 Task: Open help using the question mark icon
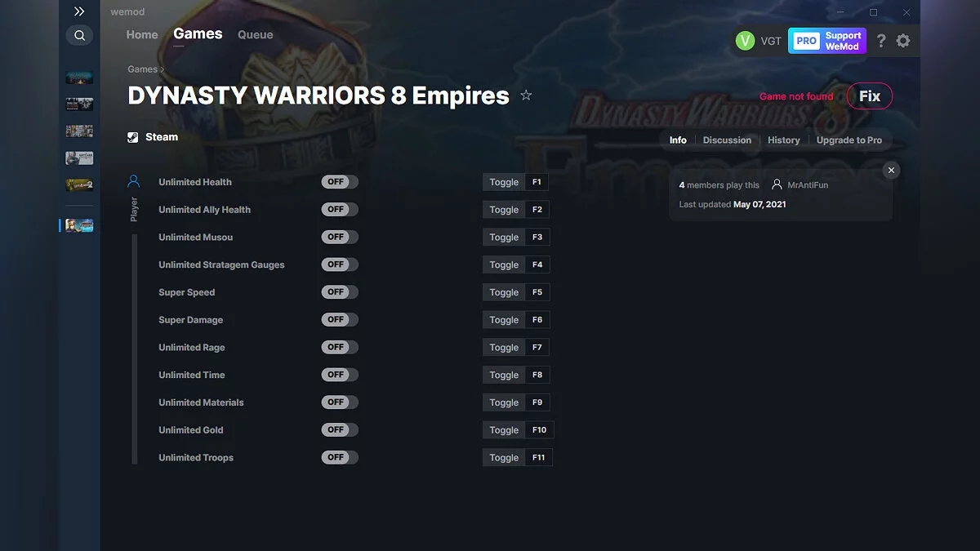point(880,40)
